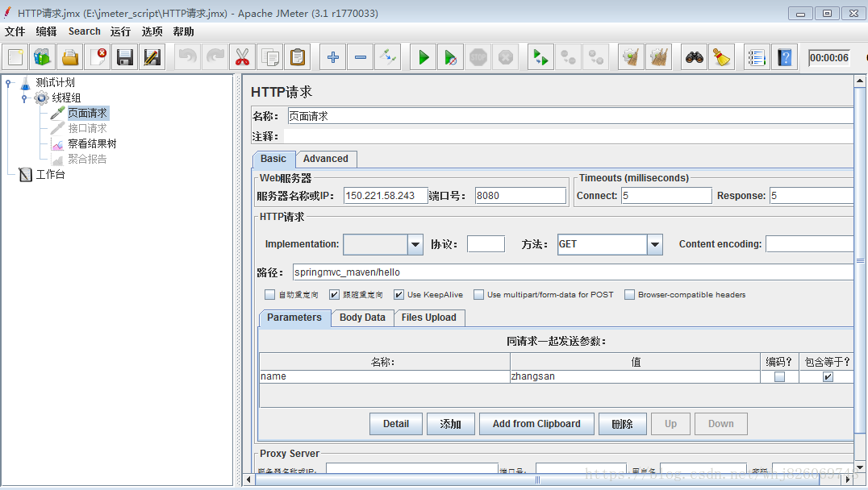868x490 pixels.
Task: Click the Open file folder icon
Action: pos(70,57)
